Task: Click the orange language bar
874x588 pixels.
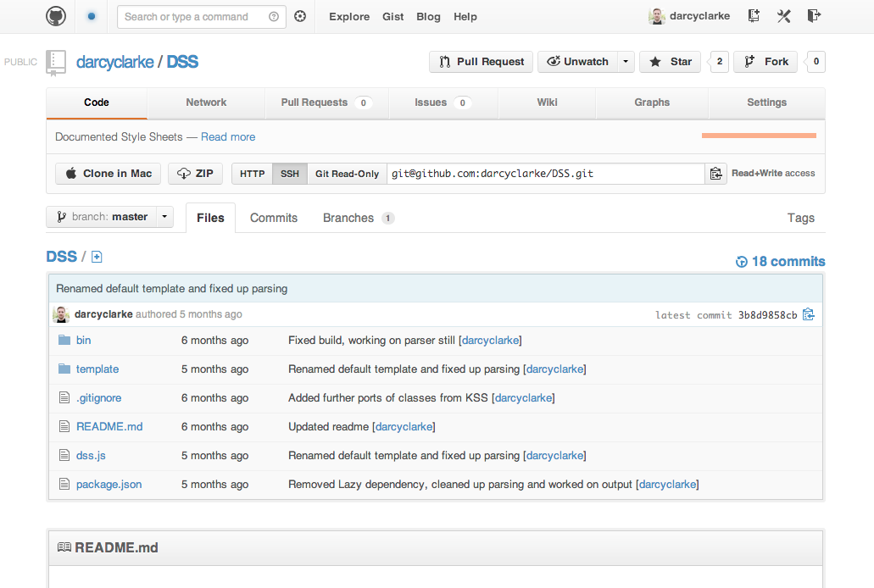Action: pos(758,136)
